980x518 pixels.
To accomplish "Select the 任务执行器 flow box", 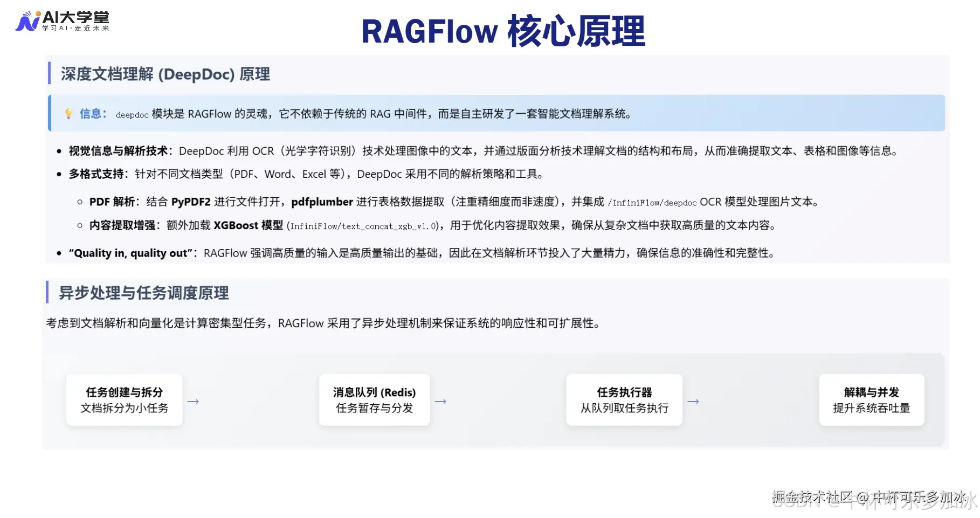I will click(x=624, y=400).
